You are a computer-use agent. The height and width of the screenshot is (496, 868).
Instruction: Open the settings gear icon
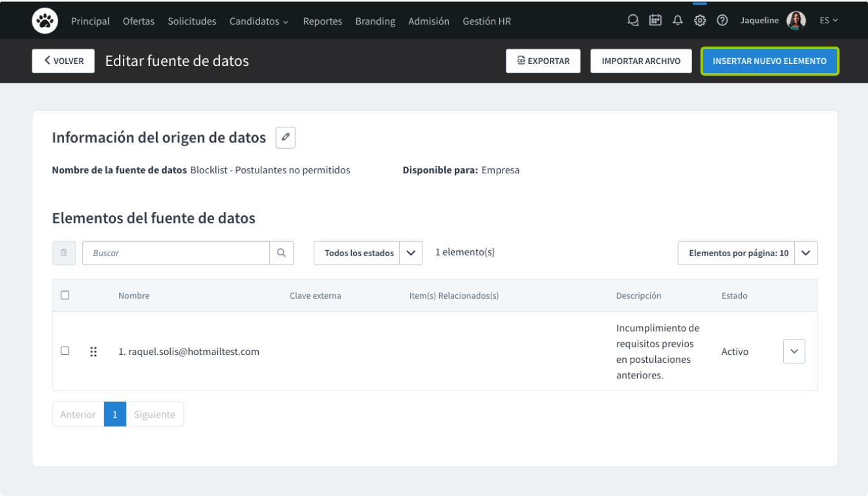point(700,21)
